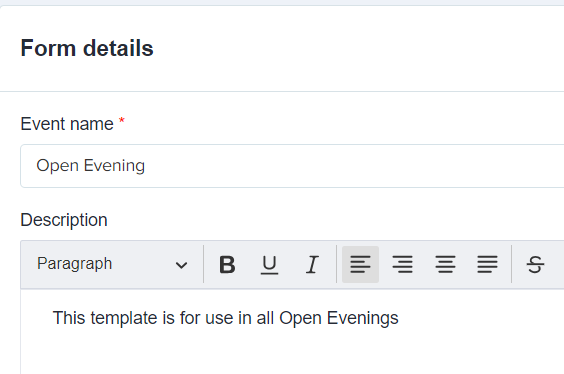This screenshot has width=564, height=374.
Task: Click the 'Open Evening' text in the field
Action: pos(91,166)
